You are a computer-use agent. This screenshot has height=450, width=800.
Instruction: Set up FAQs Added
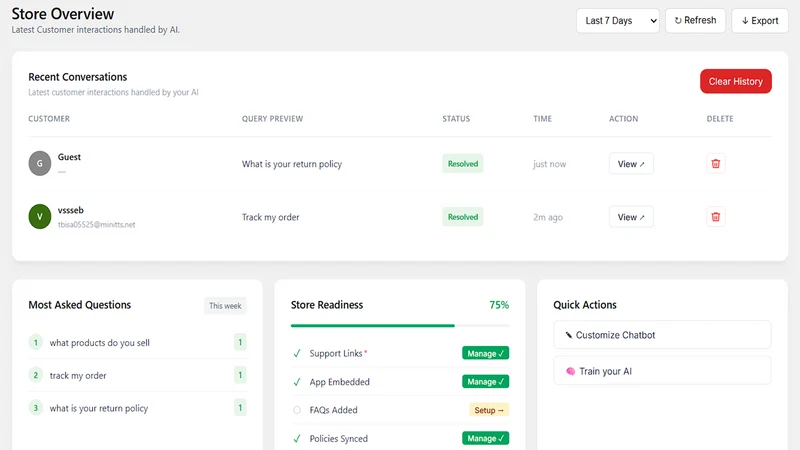pos(489,410)
